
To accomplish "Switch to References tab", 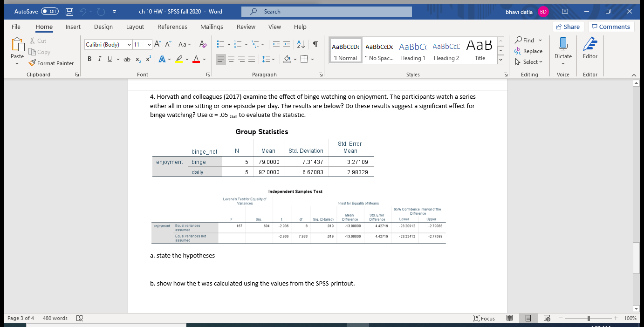I will pyautogui.click(x=172, y=27).
